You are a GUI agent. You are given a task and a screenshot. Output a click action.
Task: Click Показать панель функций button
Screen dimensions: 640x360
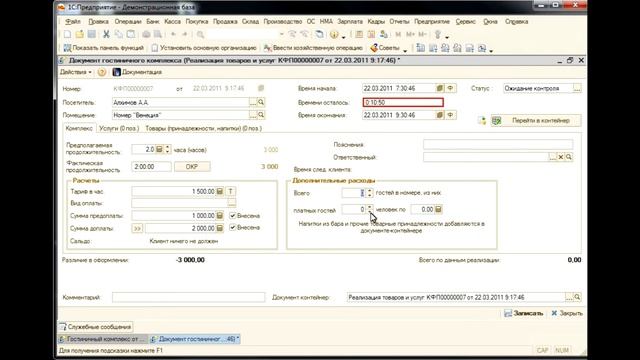point(104,48)
